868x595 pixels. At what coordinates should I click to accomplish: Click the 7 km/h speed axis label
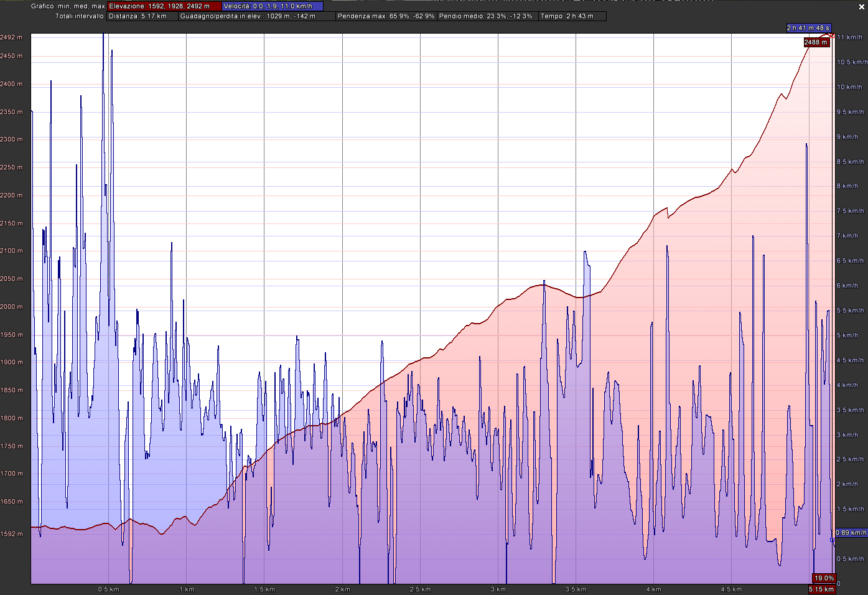[x=847, y=236]
